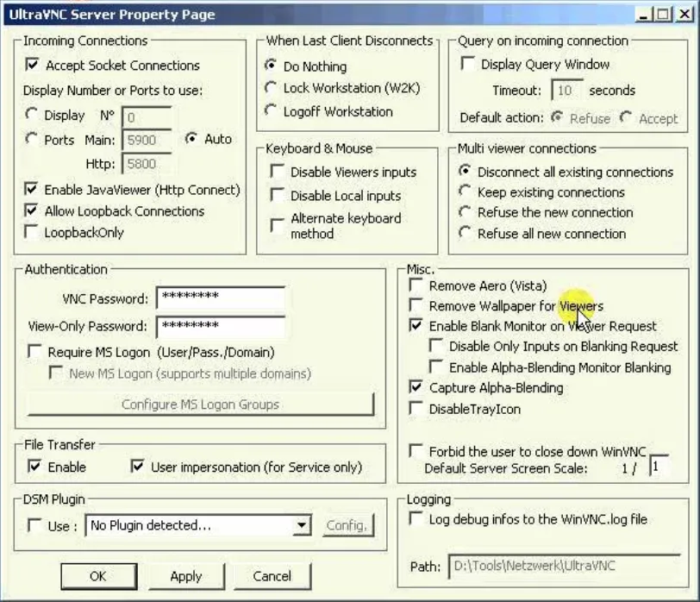Viewport: 700px width, 602px height.
Task: Click the View-Only Password field
Action: click(221, 327)
